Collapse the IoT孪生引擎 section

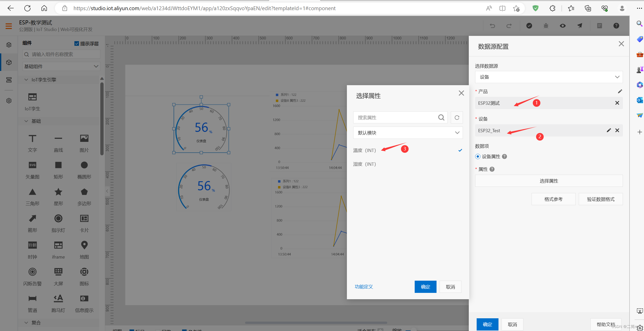click(26, 80)
